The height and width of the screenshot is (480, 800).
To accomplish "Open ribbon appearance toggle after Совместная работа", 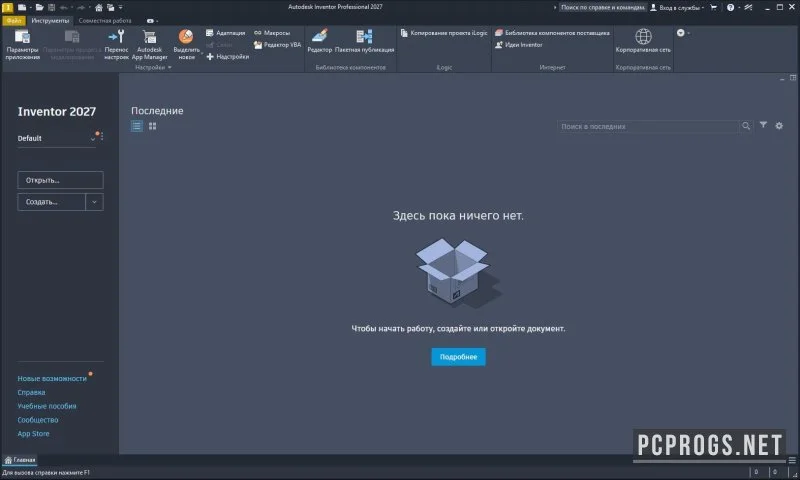I will pyautogui.click(x=152, y=21).
